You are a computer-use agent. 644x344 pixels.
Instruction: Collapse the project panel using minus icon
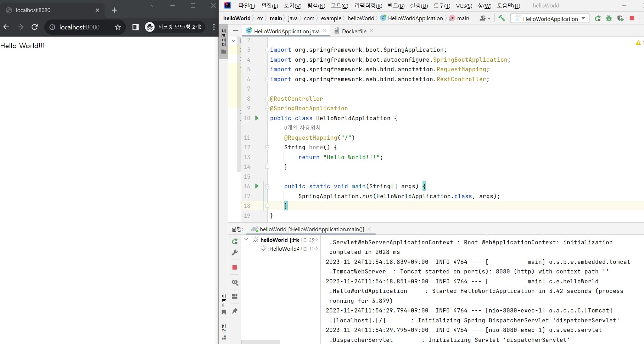click(236, 30)
